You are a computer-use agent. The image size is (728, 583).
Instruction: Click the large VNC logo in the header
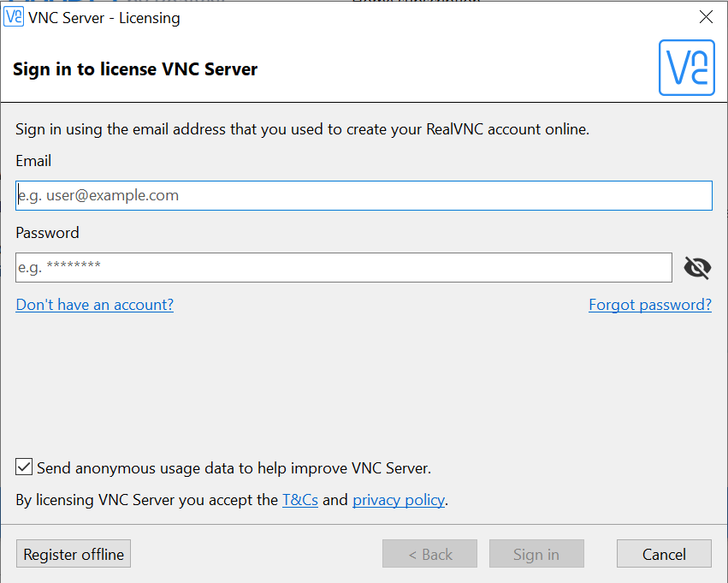(x=687, y=68)
